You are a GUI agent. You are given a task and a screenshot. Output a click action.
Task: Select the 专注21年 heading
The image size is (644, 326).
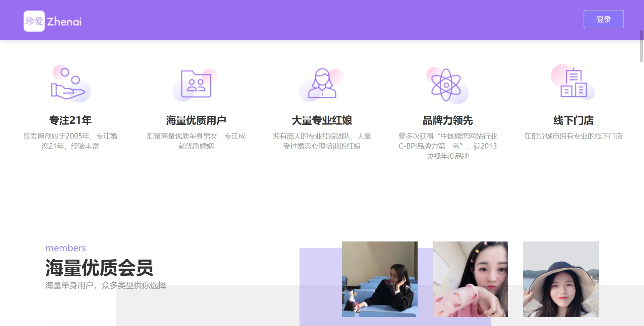[x=70, y=120]
